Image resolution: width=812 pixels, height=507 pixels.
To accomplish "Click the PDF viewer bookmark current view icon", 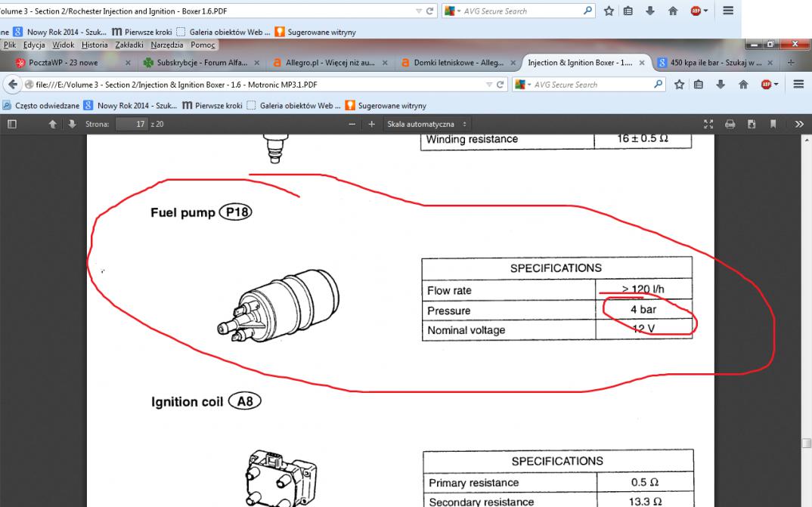I will 773,124.
